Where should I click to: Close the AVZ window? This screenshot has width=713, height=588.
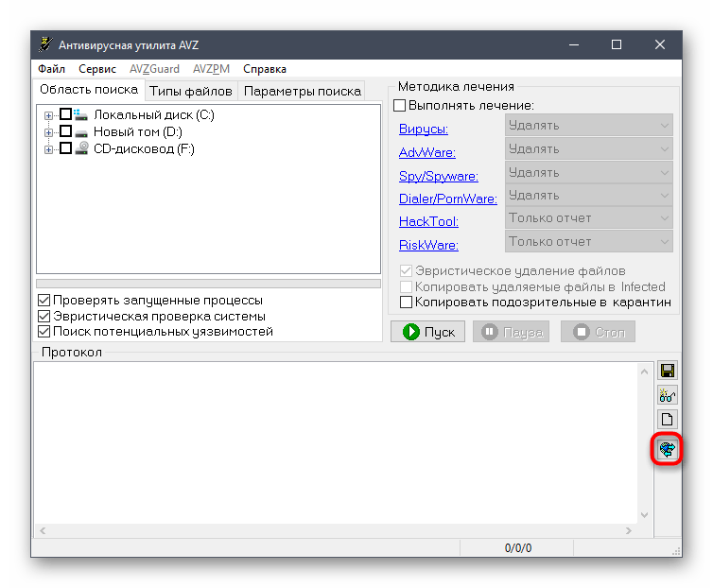(x=660, y=44)
